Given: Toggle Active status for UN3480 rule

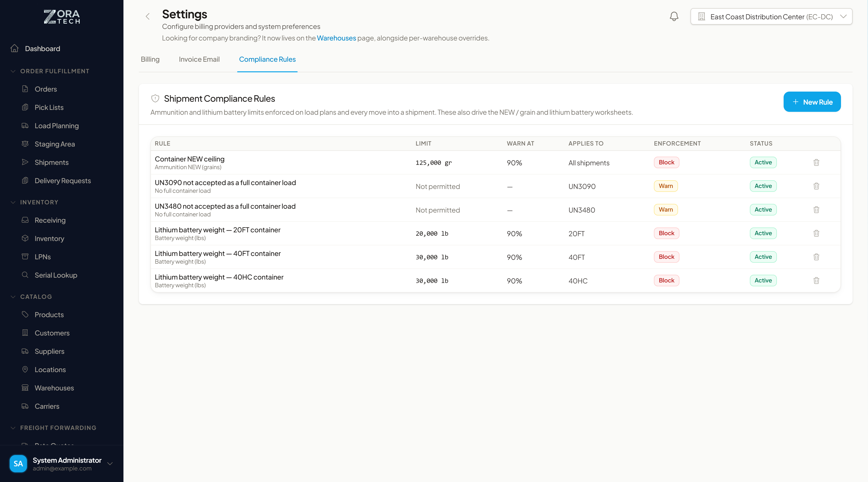Looking at the screenshot, I should (763, 209).
